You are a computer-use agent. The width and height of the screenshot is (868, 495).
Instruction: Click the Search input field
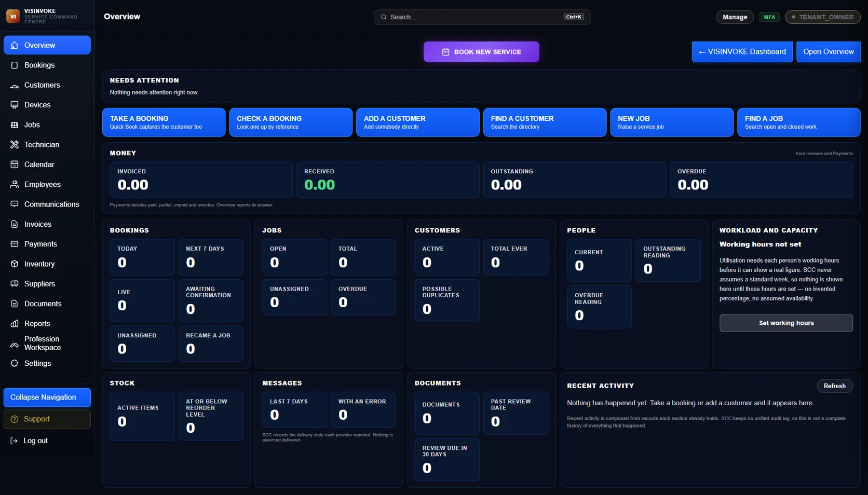point(482,17)
